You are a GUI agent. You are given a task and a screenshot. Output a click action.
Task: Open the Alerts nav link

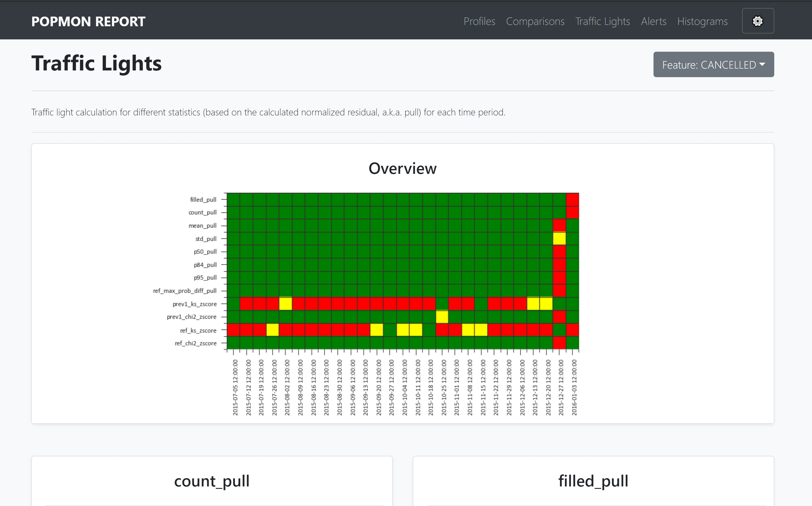pos(654,21)
